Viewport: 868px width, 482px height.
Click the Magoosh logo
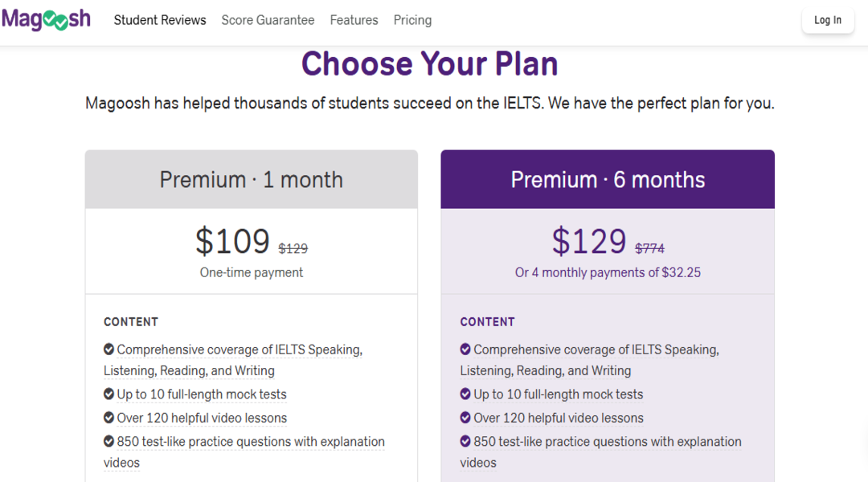[x=46, y=20]
